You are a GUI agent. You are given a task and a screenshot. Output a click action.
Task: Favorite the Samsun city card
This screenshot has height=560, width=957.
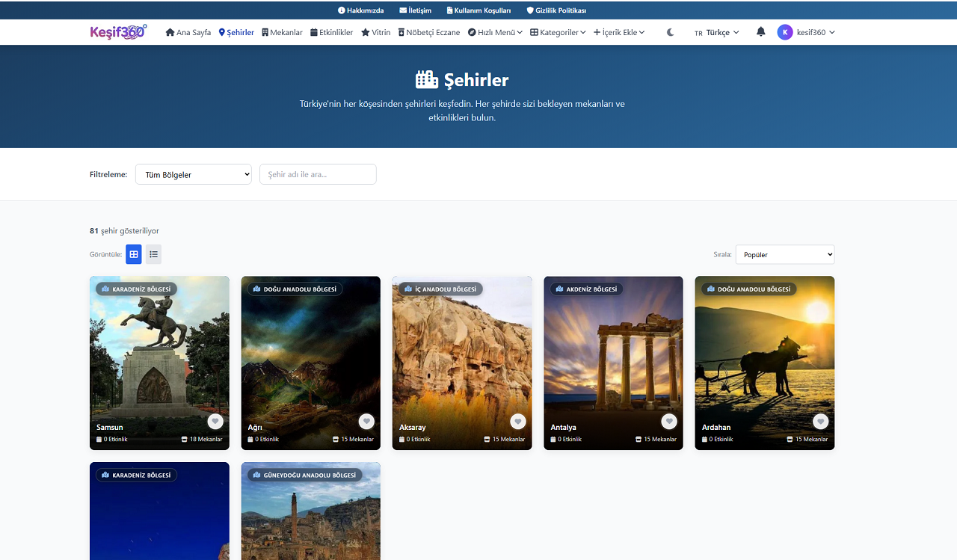pyautogui.click(x=215, y=421)
